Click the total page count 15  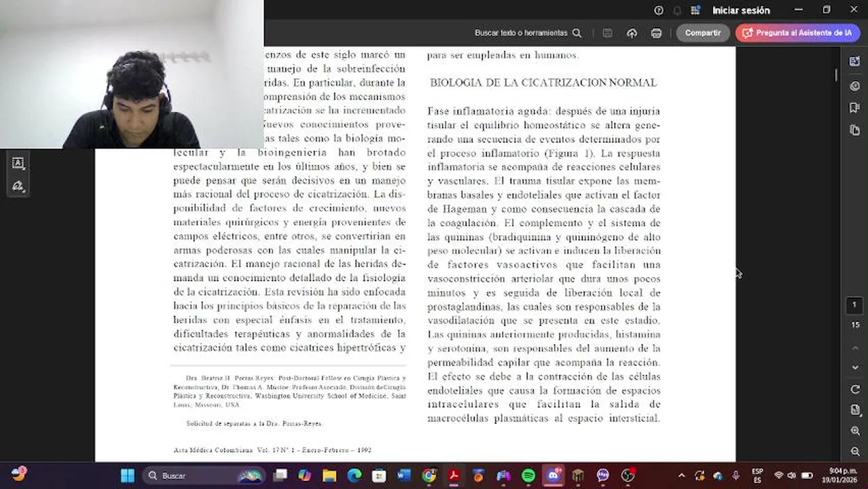pyautogui.click(x=855, y=325)
